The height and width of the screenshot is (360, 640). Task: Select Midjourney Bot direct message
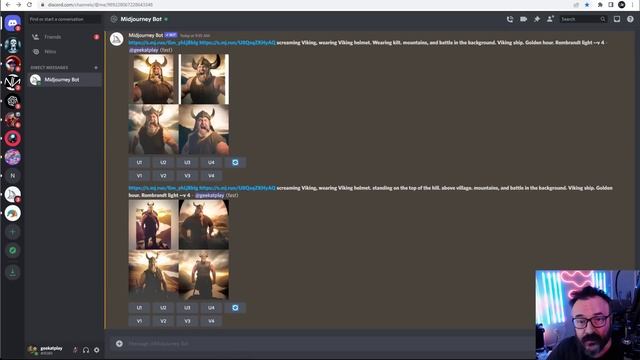[64, 80]
